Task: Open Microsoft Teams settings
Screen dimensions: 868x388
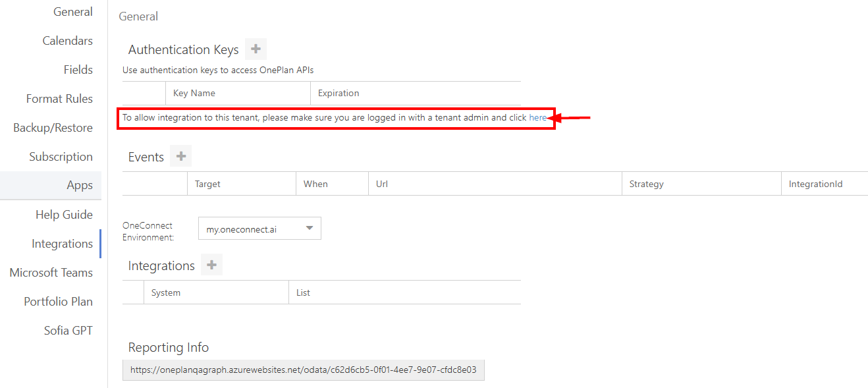Action: point(51,273)
